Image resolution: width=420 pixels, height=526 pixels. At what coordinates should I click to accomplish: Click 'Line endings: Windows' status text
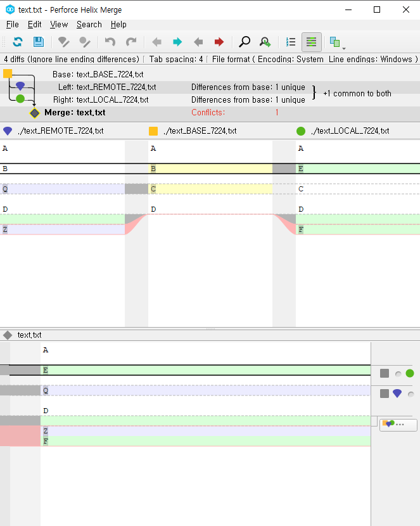371,59
